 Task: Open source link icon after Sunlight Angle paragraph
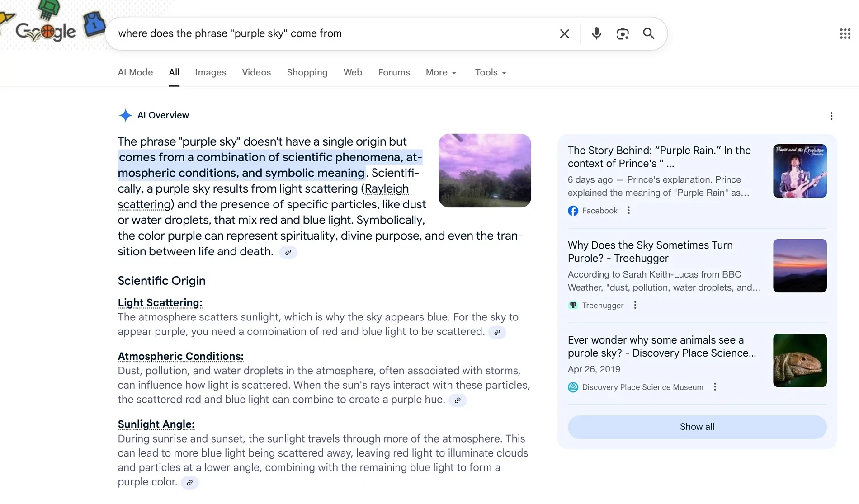pos(190,483)
